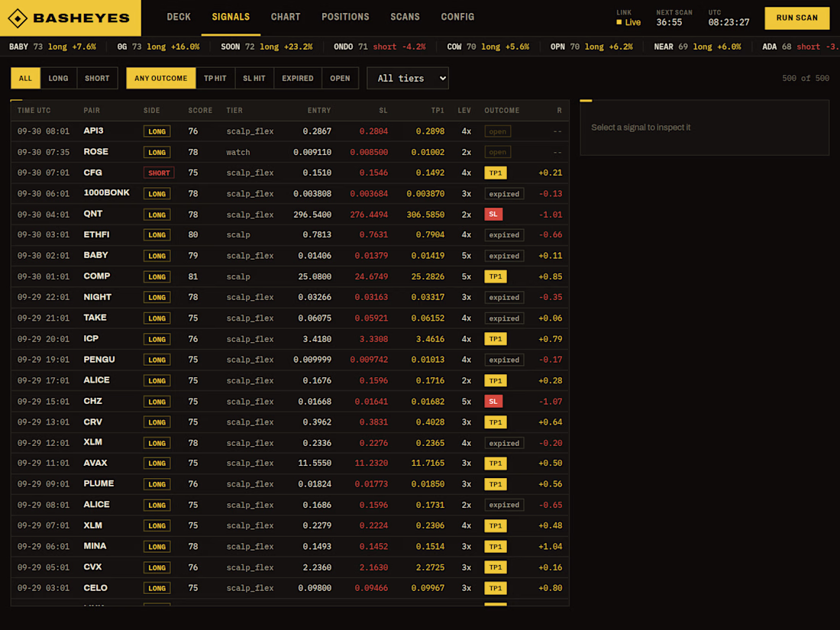This screenshot has height=630, width=840.
Task: Select the COMP signal row
Action: coord(290,277)
